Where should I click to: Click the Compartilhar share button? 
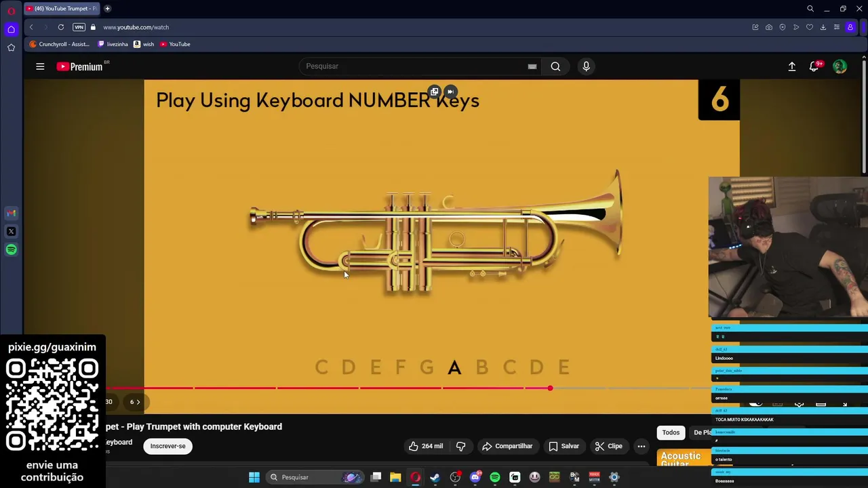coord(507,446)
